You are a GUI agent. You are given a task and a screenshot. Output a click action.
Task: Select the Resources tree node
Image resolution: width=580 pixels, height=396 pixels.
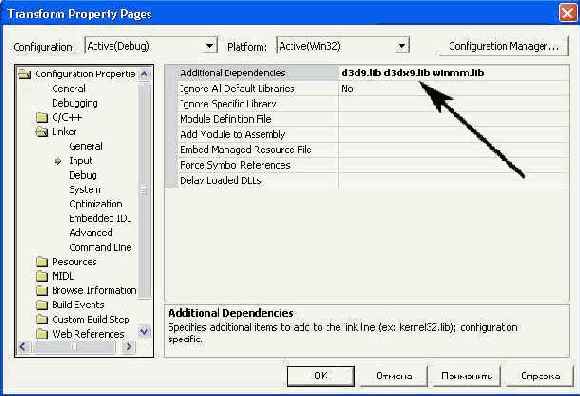(74, 262)
